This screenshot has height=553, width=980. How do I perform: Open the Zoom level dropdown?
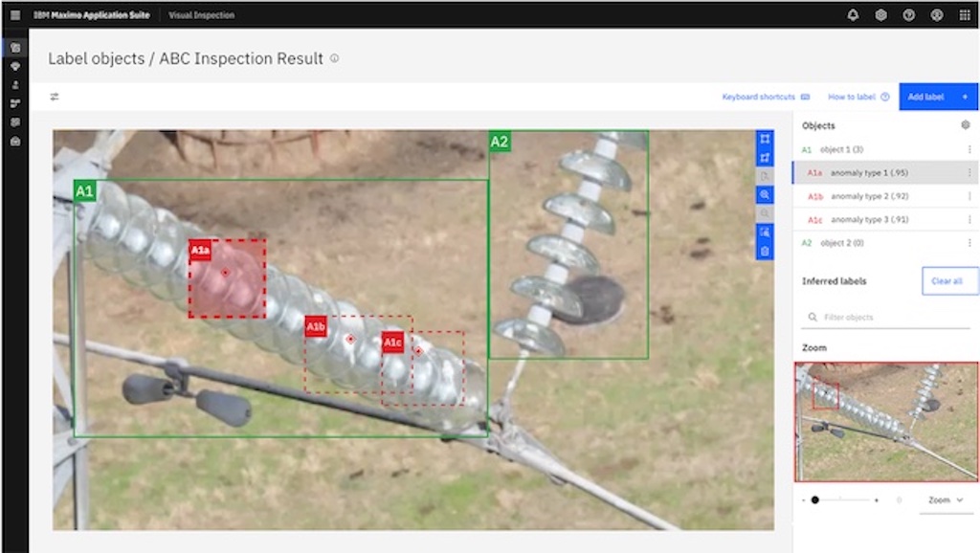944,499
